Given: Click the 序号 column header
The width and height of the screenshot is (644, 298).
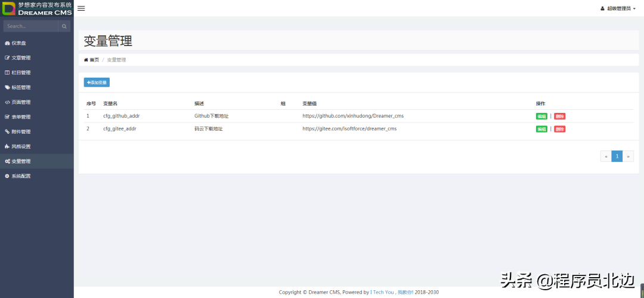Looking at the screenshot, I should 91,103.
